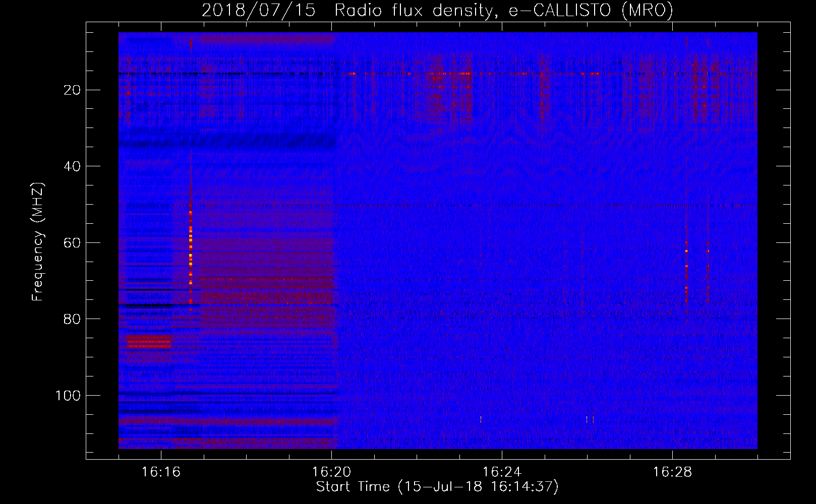Click the '40' frequency tick label
816x504 pixels.
coord(73,166)
